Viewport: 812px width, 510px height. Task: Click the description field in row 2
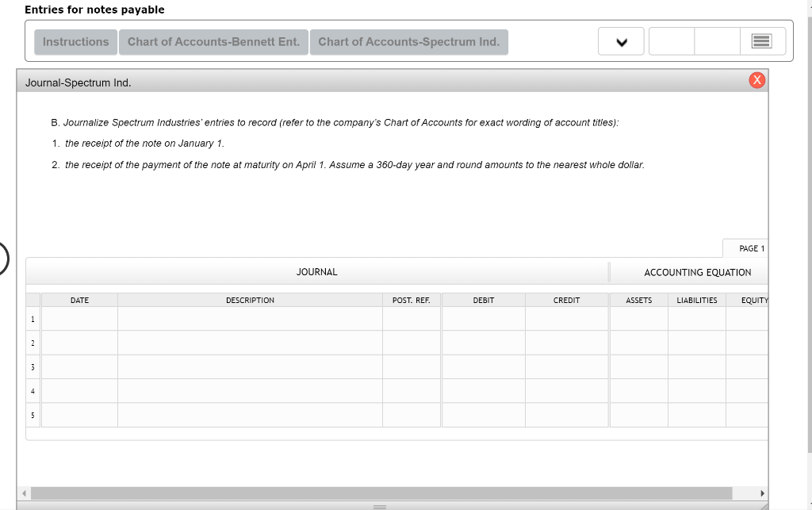point(250,343)
